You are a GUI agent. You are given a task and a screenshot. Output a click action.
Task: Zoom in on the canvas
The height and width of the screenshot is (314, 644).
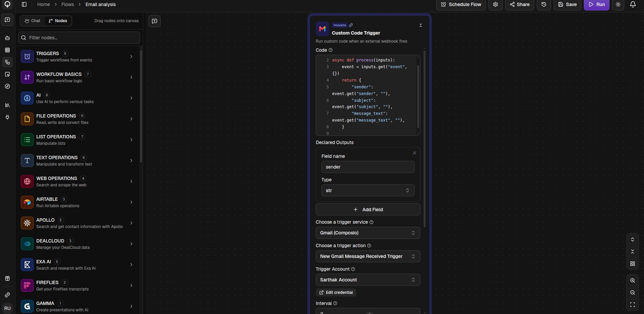pos(633,280)
